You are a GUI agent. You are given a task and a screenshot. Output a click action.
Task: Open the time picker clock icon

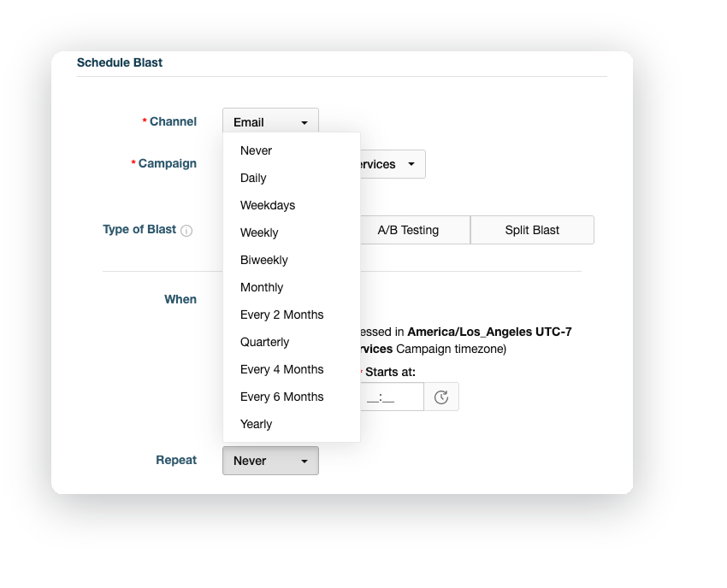441,397
